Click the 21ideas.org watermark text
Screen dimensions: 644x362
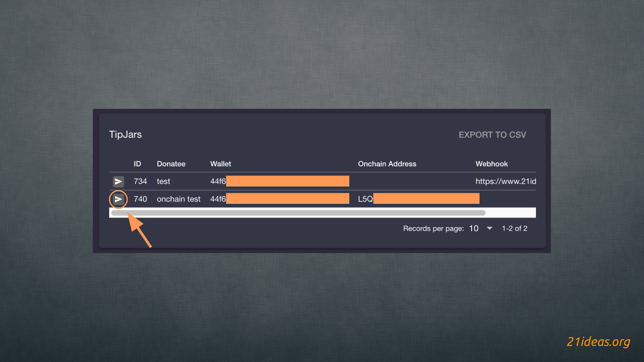[x=598, y=341]
